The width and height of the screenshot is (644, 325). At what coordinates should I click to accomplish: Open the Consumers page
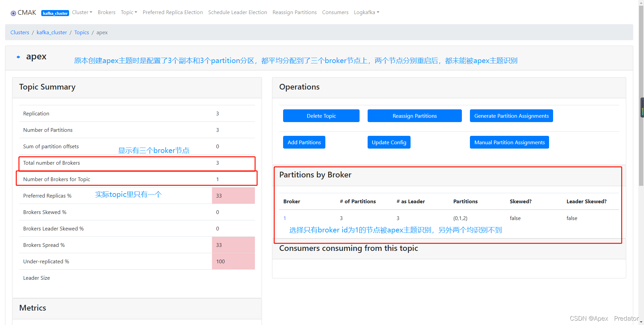coord(335,12)
